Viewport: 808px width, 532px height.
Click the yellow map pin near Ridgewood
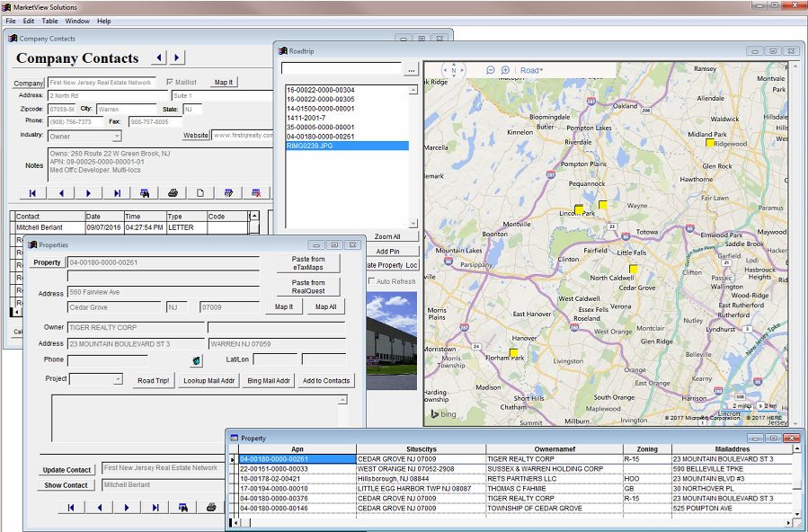[709, 142]
